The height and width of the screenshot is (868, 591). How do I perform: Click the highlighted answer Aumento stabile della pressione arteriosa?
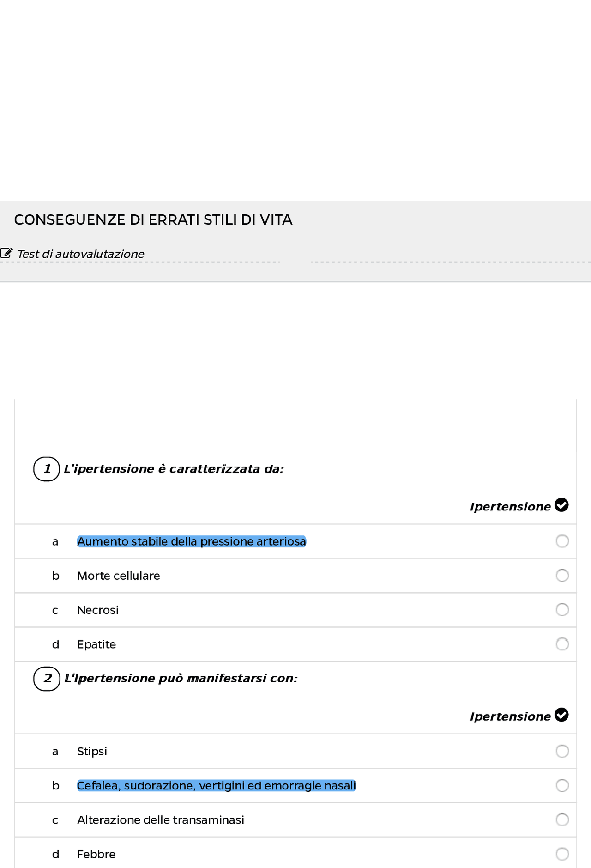coord(191,541)
